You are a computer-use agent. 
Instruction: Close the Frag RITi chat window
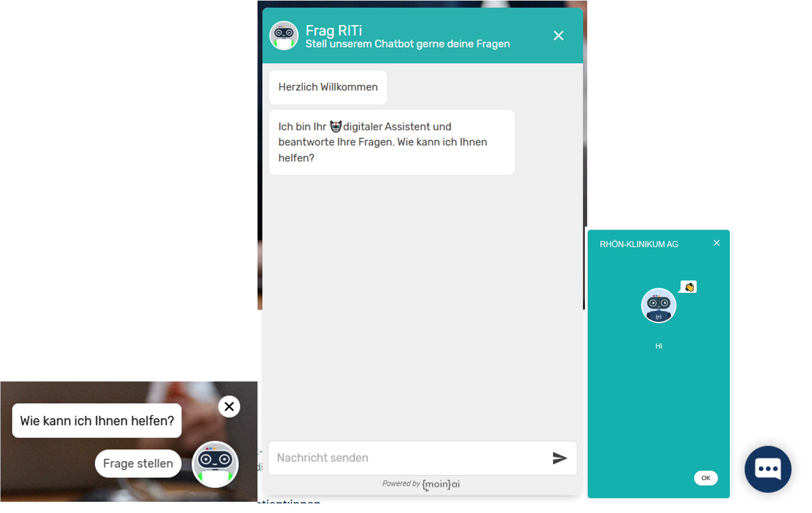pyautogui.click(x=558, y=35)
